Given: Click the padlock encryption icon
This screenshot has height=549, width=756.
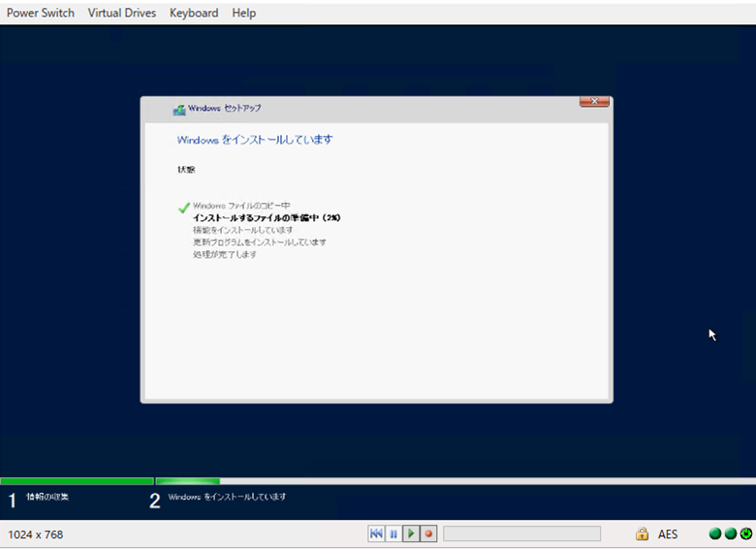Looking at the screenshot, I should coord(642,533).
